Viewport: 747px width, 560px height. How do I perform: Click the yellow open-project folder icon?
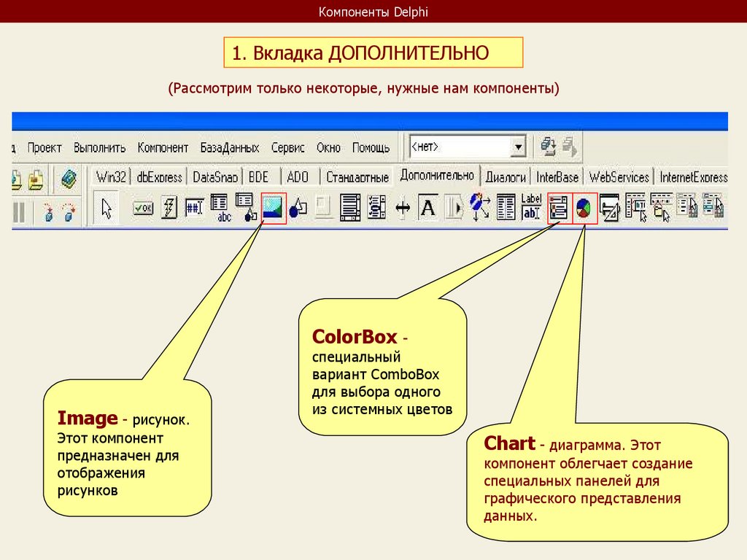point(36,179)
